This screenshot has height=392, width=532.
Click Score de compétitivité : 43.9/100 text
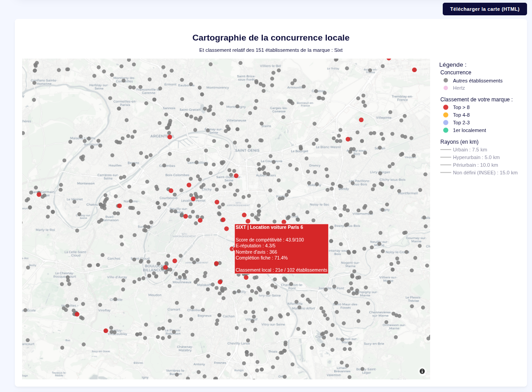pyautogui.click(x=270, y=240)
